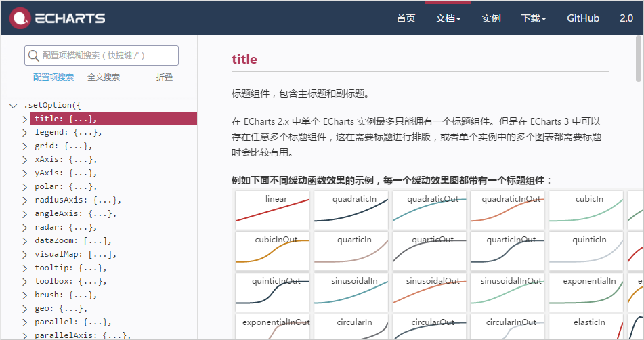Expand the xAxis tree arrow
This screenshot has height=340, width=644.
click(24, 160)
